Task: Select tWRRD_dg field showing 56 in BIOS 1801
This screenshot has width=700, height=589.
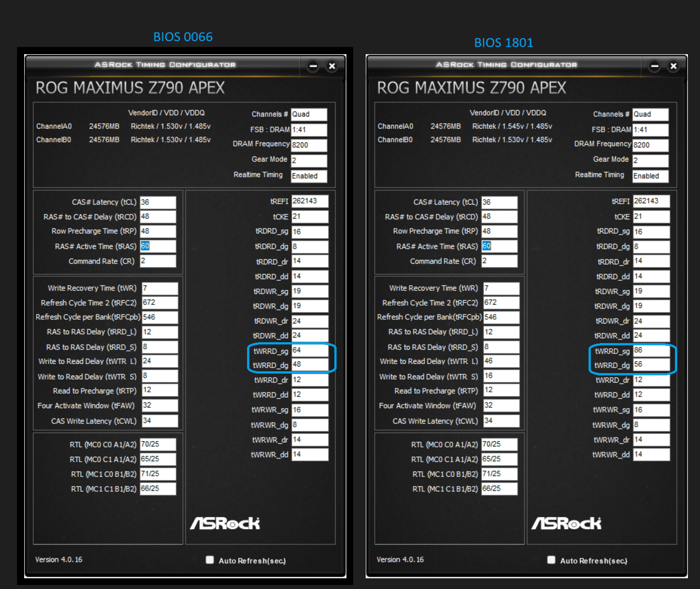Action: coord(651,365)
